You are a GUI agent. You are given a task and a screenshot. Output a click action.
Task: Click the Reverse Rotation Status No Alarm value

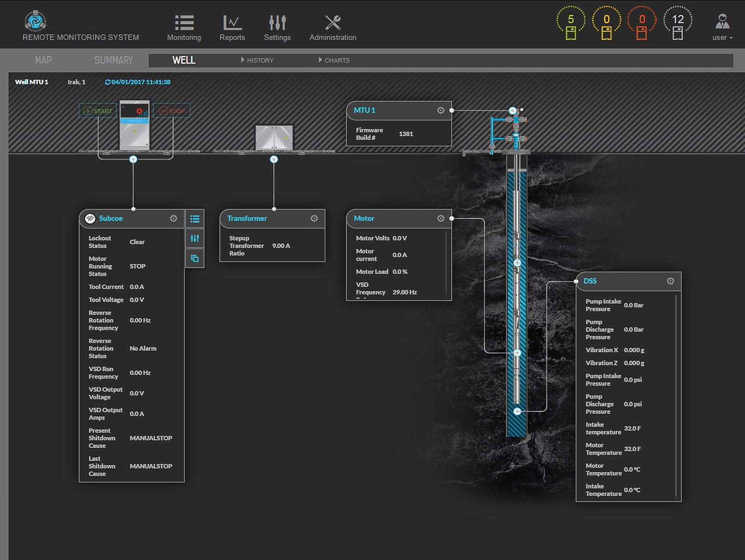click(143, 348)
